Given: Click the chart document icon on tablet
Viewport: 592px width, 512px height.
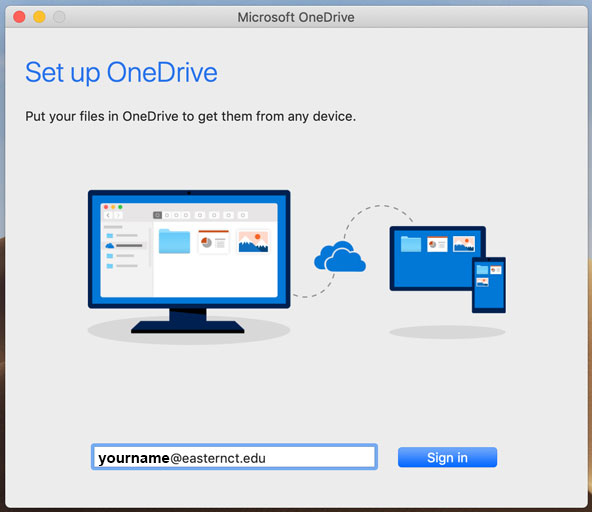Looking at the screenshot, I should coord(437,244).
